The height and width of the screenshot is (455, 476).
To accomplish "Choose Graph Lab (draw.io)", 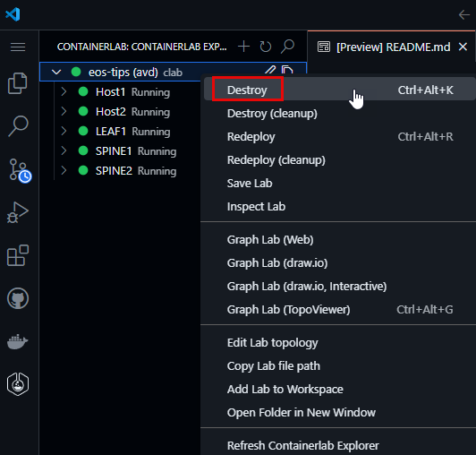I will pyautogui.click(x=339, y=263).
